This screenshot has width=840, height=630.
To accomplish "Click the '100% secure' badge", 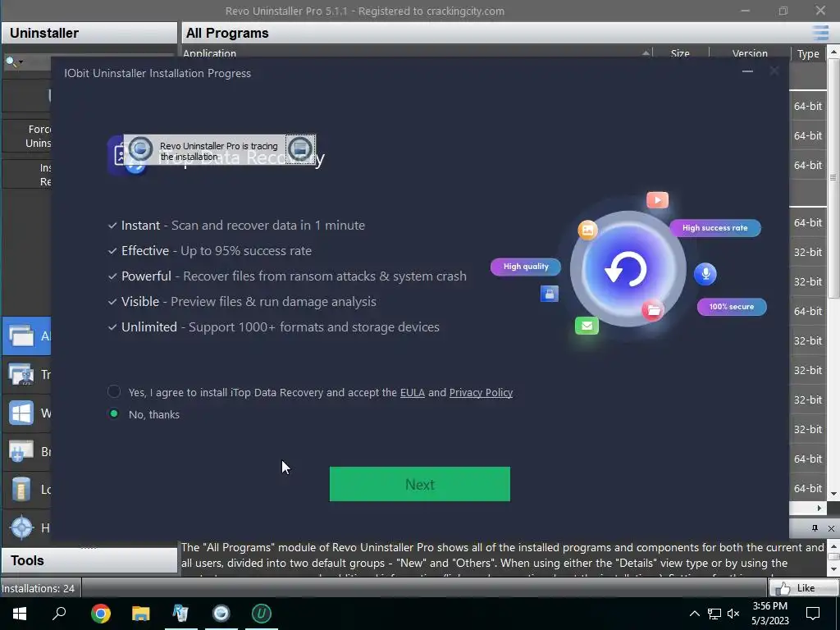I will coord(731,307).
